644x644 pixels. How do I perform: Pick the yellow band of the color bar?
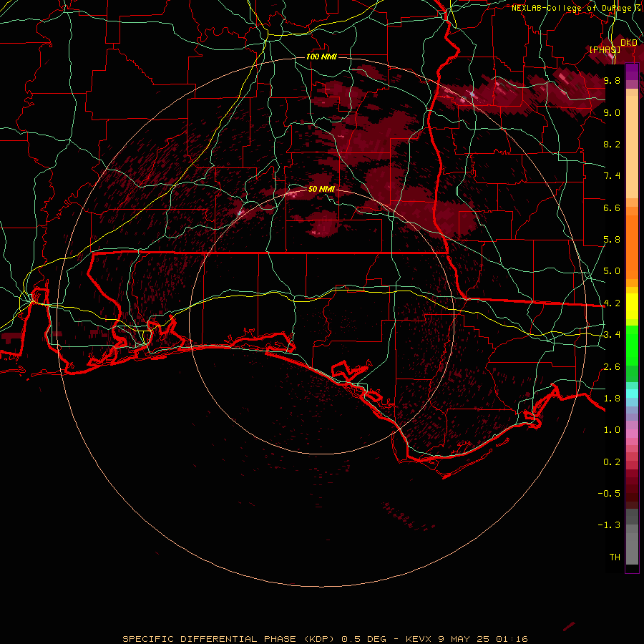[x=632, y=306]
